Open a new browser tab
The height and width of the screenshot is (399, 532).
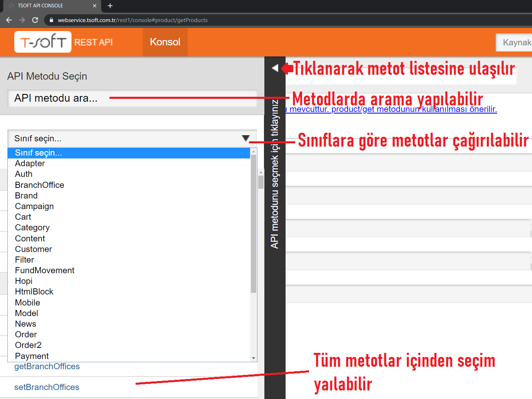point(110,6)
